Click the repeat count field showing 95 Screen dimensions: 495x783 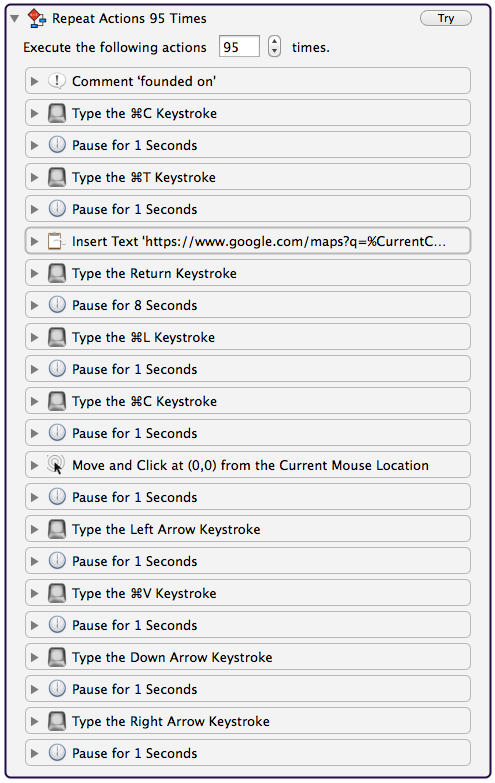pyautogui.click(x=239, y=47)
